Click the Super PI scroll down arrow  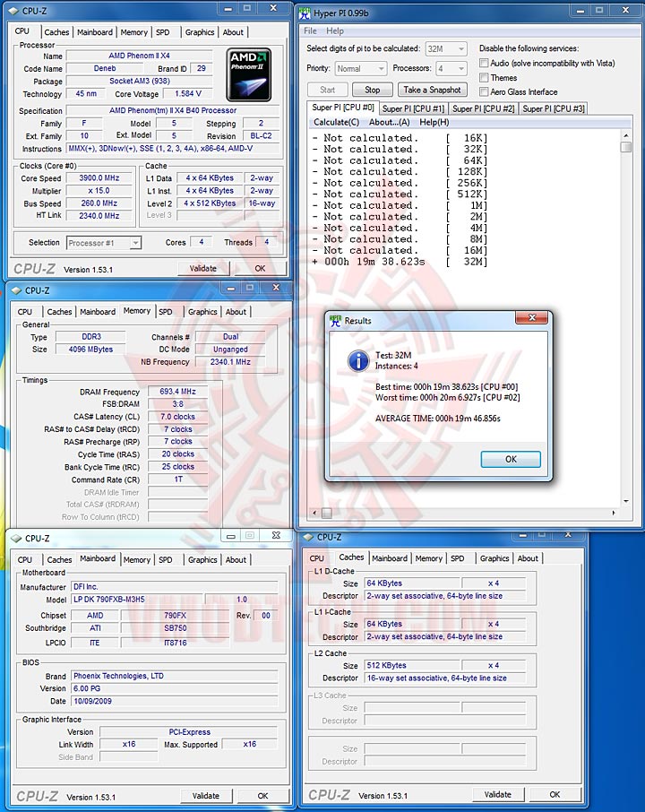[x=626, y=501]
